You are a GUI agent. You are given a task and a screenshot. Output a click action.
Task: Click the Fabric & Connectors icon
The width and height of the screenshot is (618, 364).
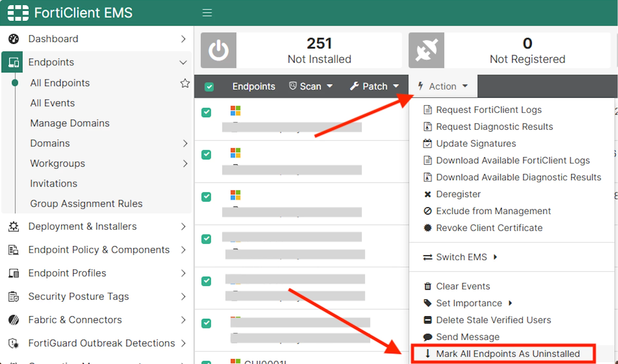click(x=13, y=320)
